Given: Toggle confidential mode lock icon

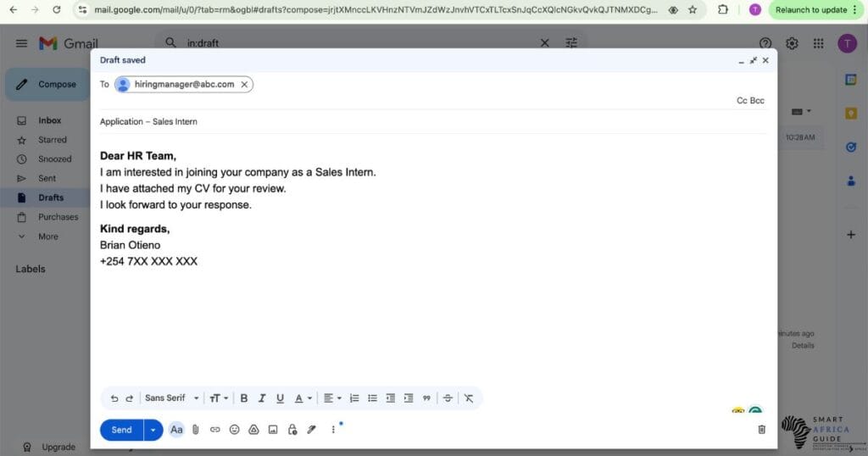Looking at the screenshot, I should (292, 430).
